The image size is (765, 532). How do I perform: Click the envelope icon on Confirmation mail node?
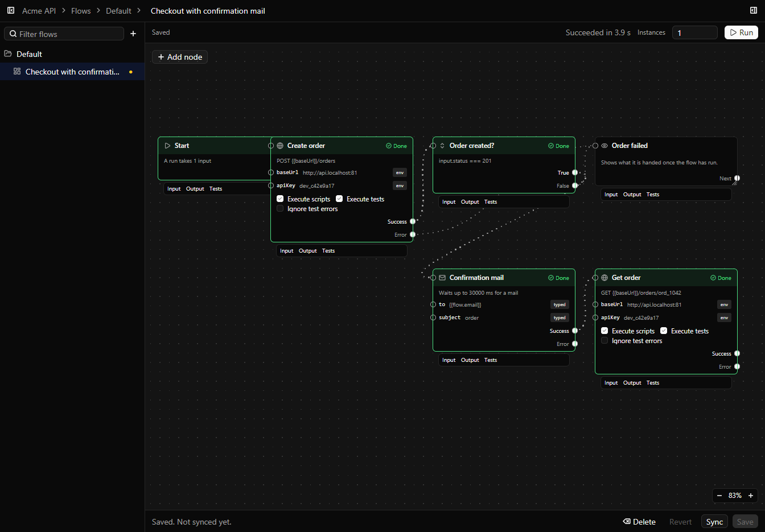[442, 278]
